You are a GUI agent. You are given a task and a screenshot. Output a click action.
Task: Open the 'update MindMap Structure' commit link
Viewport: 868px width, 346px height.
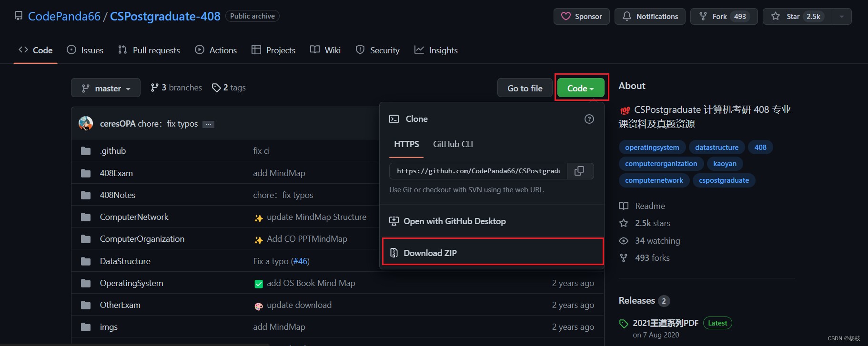tap(317, 217)
